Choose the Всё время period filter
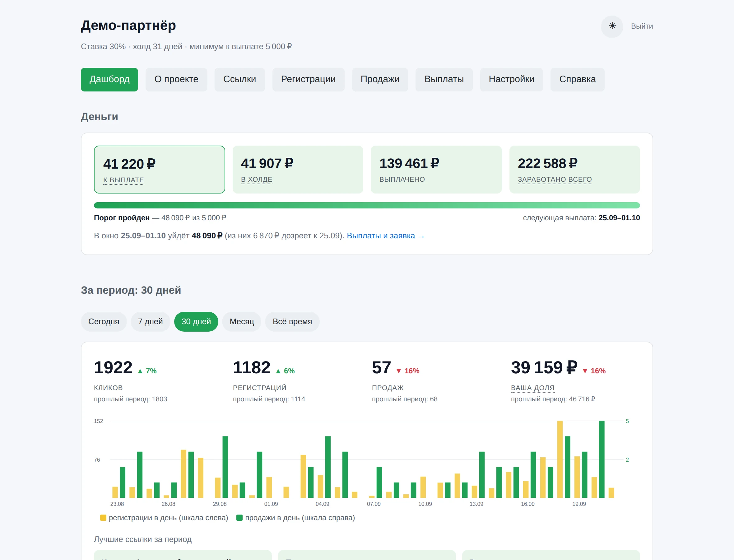Image resolution: width=734 pixels, height=560 pixels. pos(292,321)
